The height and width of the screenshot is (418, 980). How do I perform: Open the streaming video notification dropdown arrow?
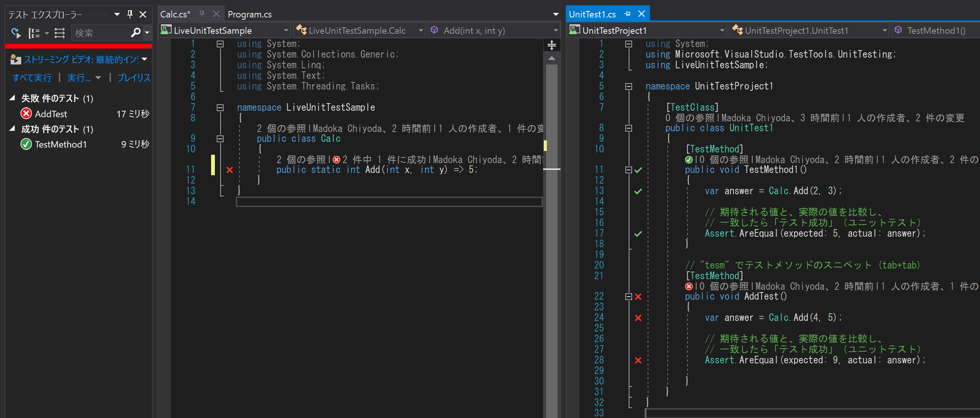click(x=144, y=60)
